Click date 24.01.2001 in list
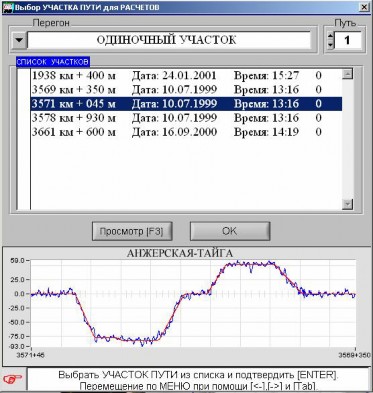Screen dimensions: 373x393 (189, 76)
